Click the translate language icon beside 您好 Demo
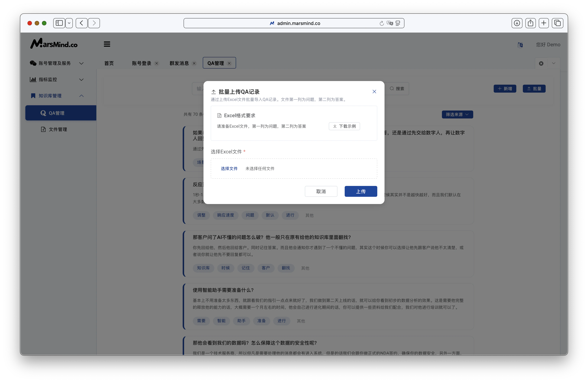Screen dimensions: 588x382 [x=520, y=45]
